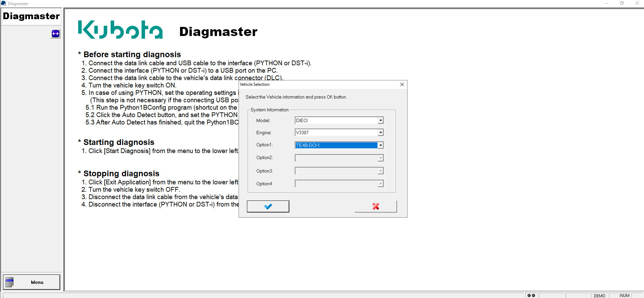Click the Vehicle Selection dialog title
The image size is (644, 298).
[x=255, y=84]
